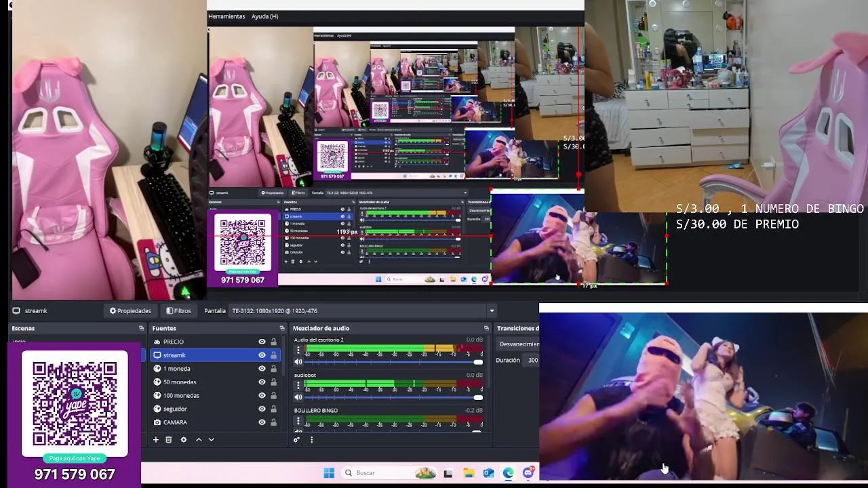The width and height of the screenshot is (868, 488).
Task: Pop out the Escenas dock icon
Action: click(x=142, y=328)
